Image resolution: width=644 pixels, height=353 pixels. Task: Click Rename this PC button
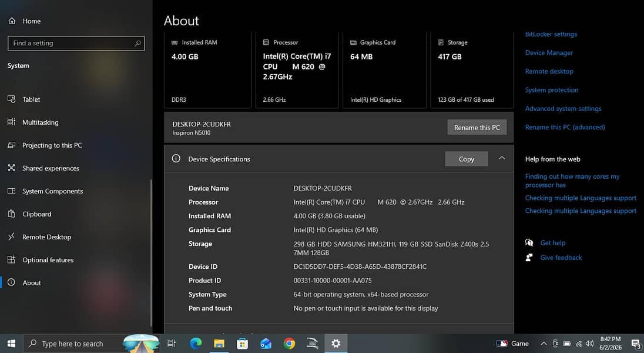pos(477,128)
